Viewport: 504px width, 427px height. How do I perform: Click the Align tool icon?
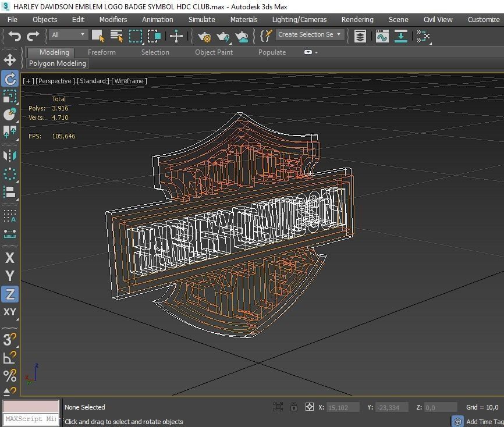click(10, 193)
